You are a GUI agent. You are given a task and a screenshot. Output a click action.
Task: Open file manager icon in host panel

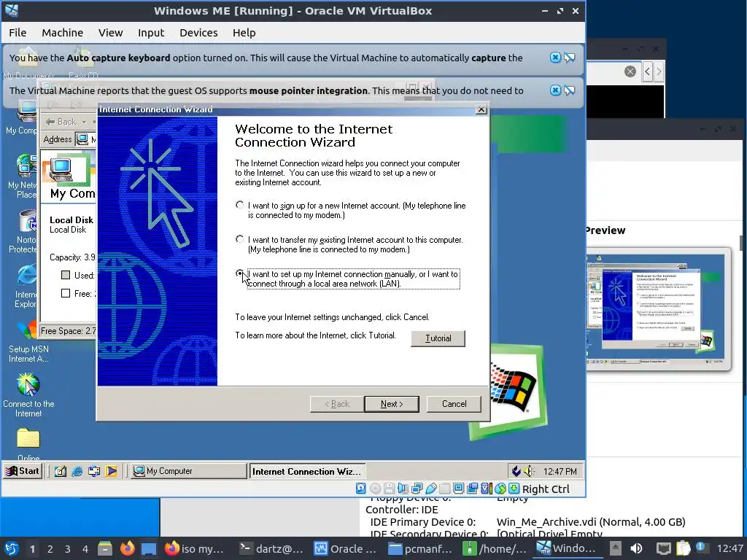(x=105, y=548)
